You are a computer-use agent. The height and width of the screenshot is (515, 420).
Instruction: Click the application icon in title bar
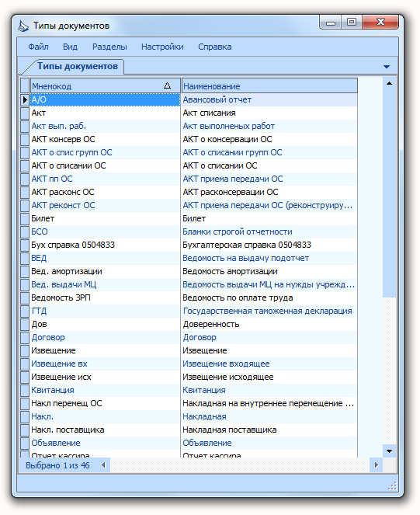[x=23, y=26]
